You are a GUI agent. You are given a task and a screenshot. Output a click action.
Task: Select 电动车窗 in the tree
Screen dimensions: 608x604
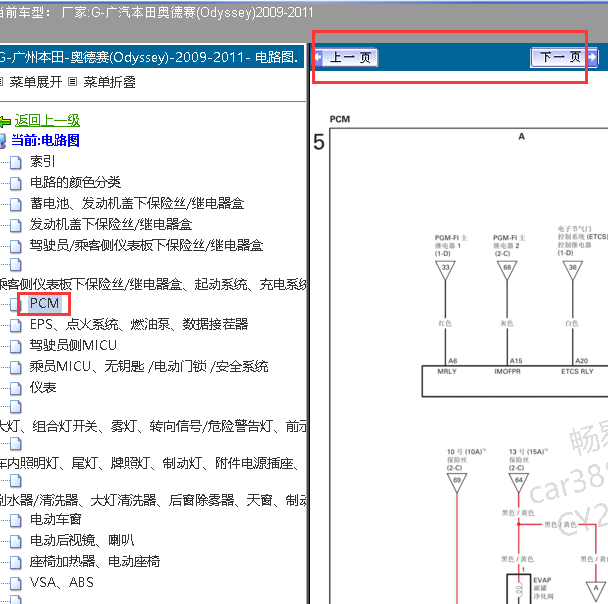(55, 519)
